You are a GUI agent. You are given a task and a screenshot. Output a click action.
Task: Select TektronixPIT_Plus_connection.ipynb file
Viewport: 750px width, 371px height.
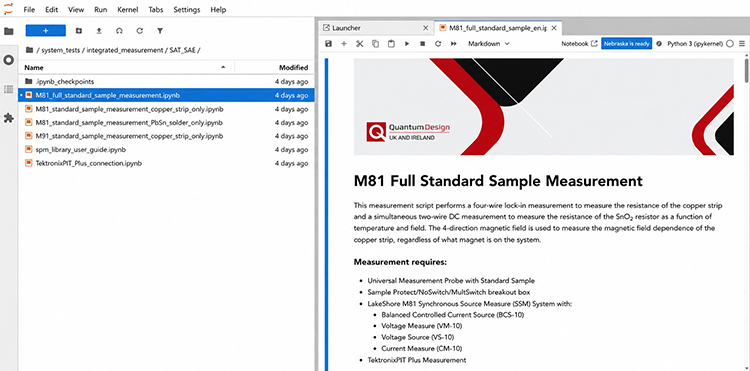point(166,163)
